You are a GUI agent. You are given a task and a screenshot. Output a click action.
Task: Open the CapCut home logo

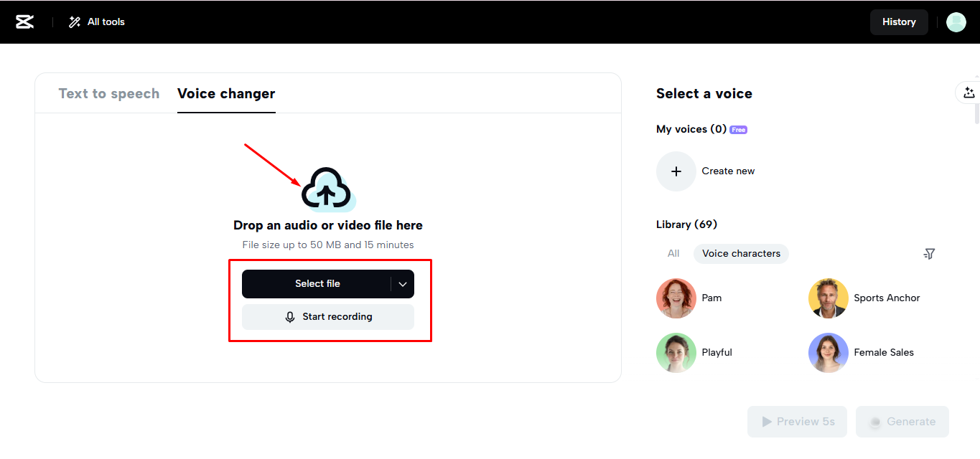point(24,22)
